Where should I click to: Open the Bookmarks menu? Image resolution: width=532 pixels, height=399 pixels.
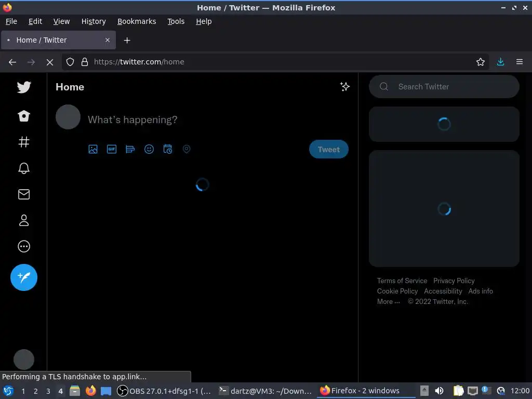pyautogui.click(x=137, y=21)
